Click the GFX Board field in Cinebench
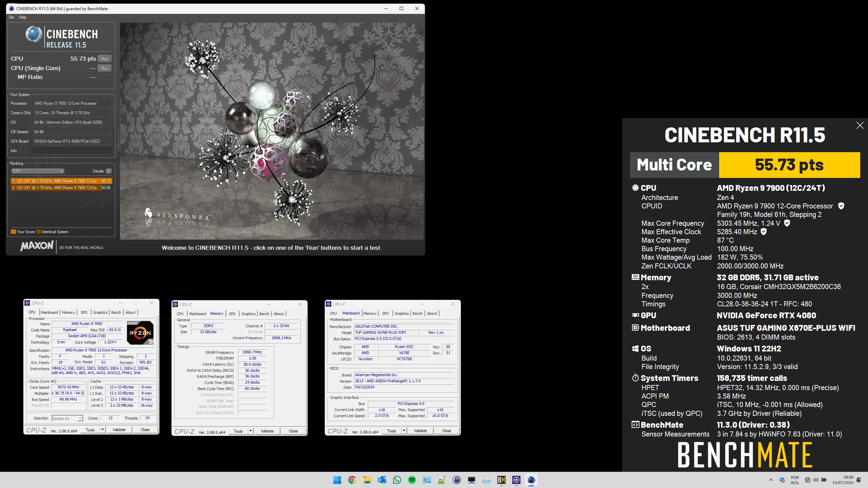868x488 pixels. click(72, 141)
